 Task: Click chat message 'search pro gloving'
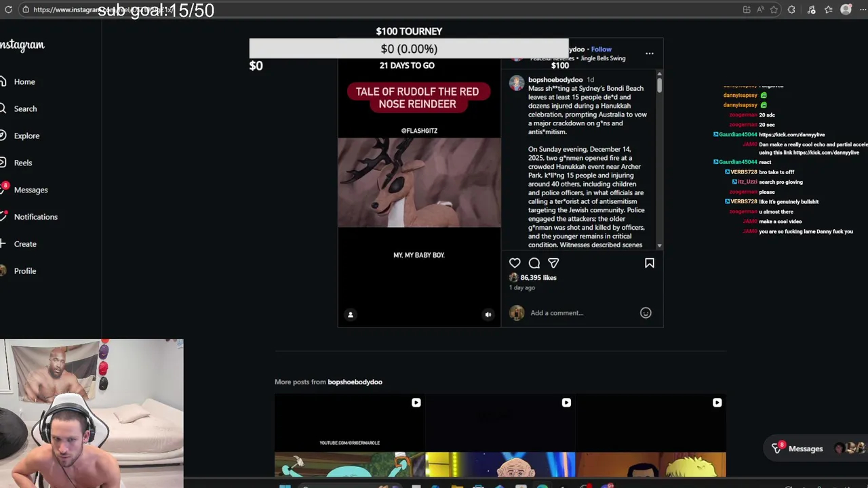[781, 182]
